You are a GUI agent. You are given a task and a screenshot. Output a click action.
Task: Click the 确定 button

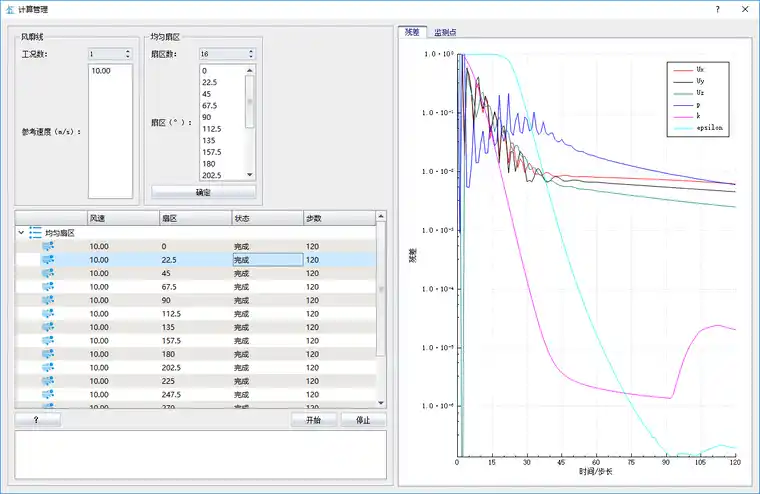(203, 192)
